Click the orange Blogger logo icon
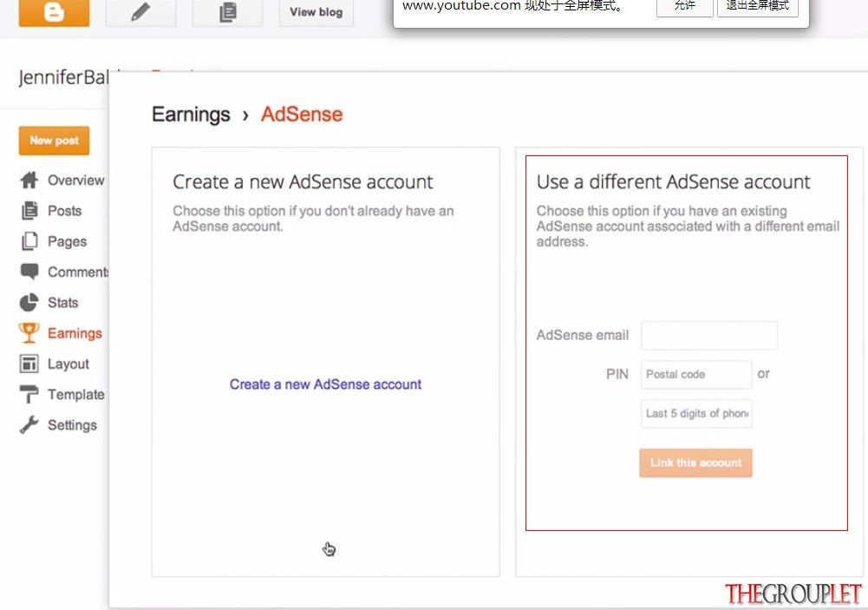The image size is (868, 610). (54, 12)
